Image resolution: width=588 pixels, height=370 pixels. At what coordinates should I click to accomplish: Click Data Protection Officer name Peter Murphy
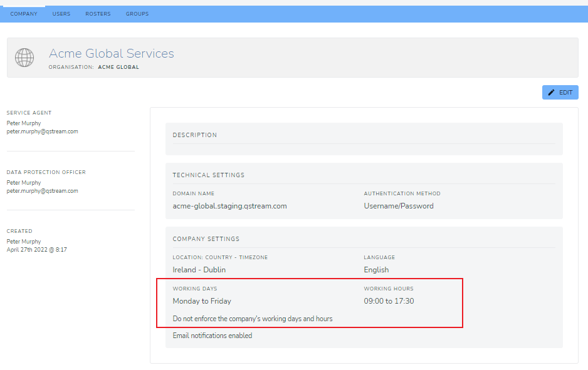(24, 183)
